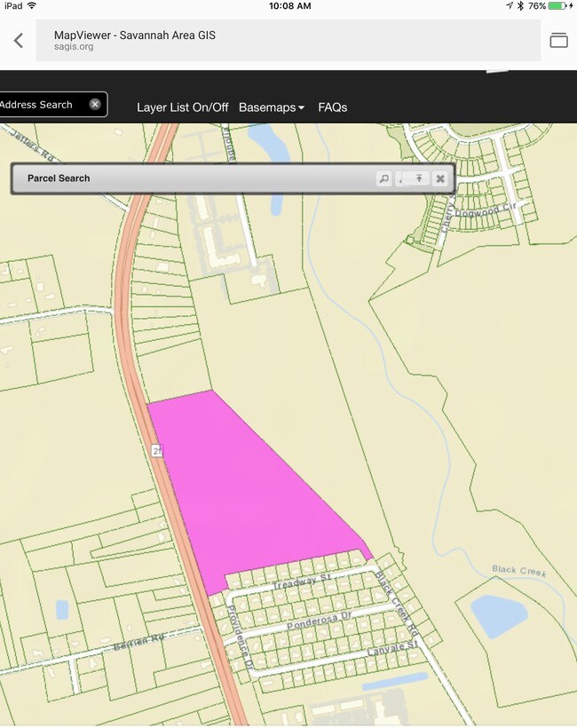Click the Address Search input field
Image resolution: width=577 pixels, height=728 pixels.
point(40,105)
